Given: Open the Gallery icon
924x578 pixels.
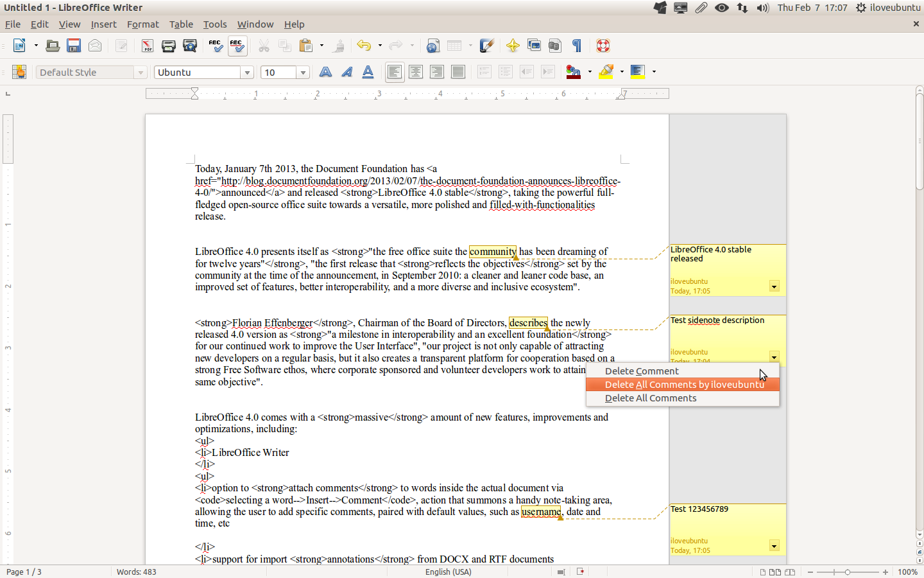Looking at the screenshot, I should (x=534, y=46).
